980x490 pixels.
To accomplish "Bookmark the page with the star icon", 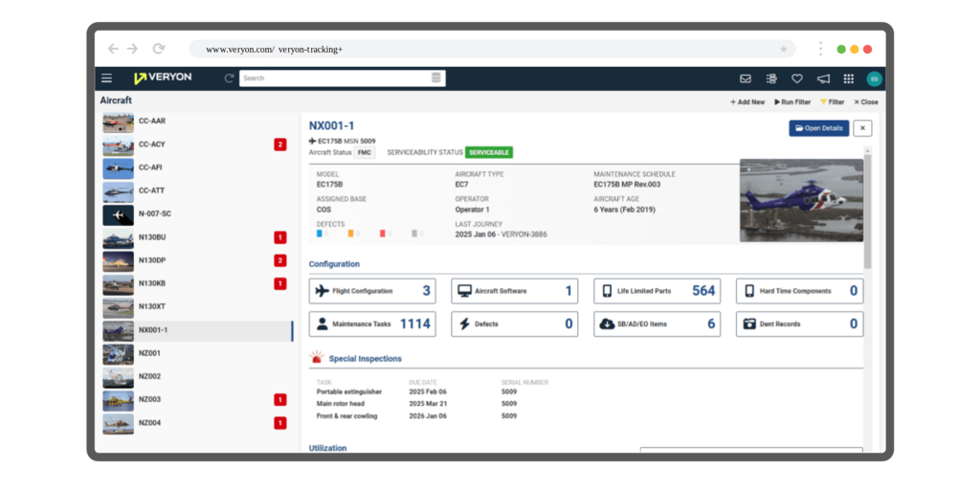I will coord(784,49).
